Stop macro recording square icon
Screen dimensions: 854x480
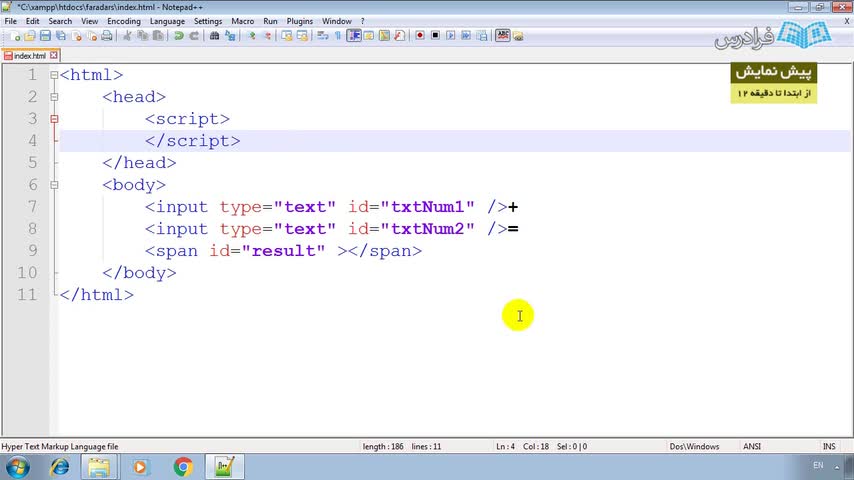435,36
